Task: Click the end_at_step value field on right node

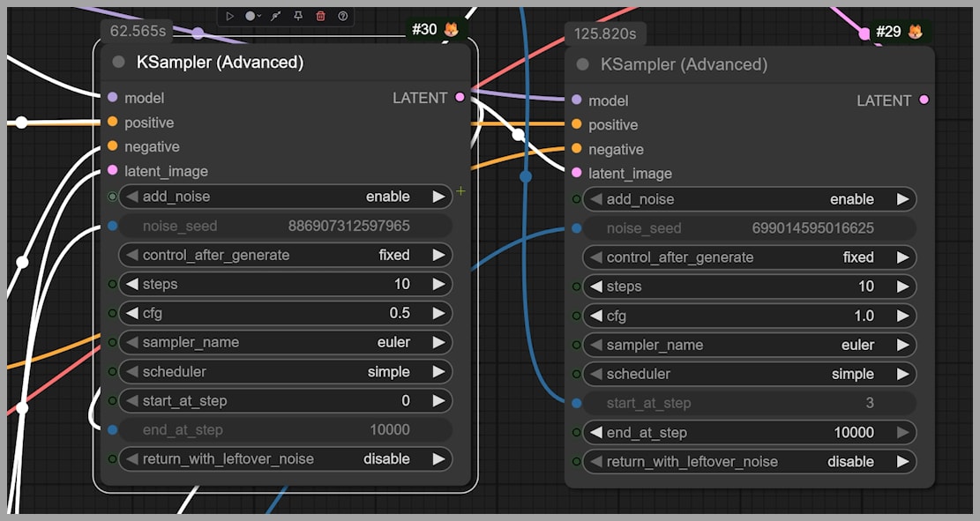Action: [x=749, y=432]
